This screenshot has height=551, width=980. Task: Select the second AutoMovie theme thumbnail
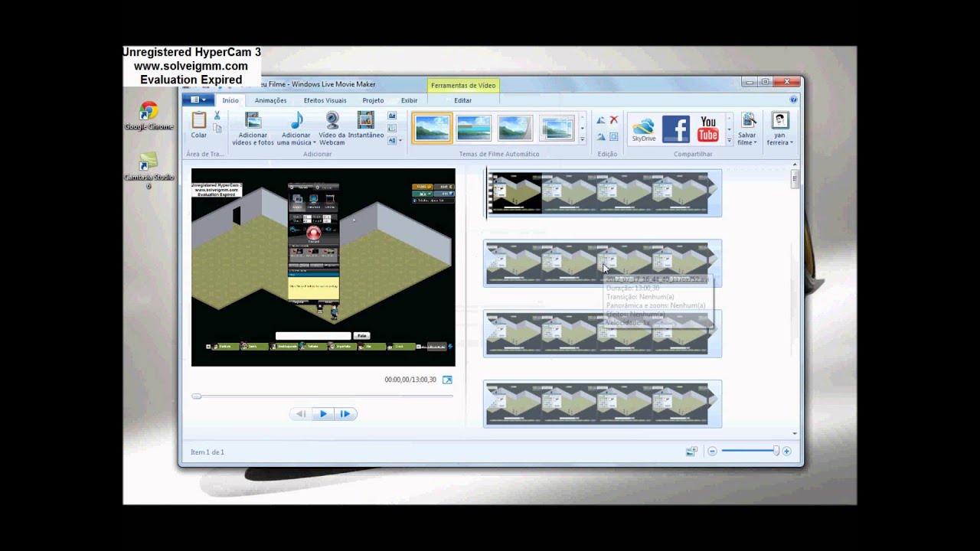pyautogui.click(x=474, y=129)
